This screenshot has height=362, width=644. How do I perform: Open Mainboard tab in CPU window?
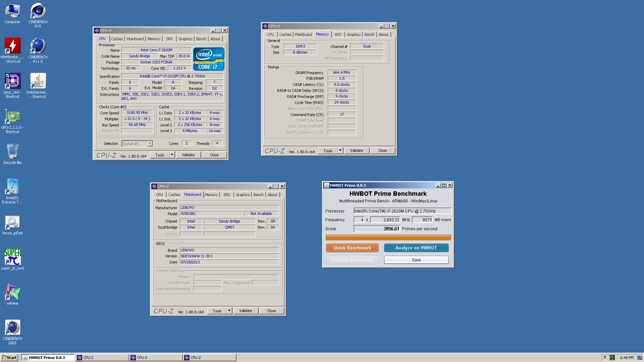coord(135,39)
